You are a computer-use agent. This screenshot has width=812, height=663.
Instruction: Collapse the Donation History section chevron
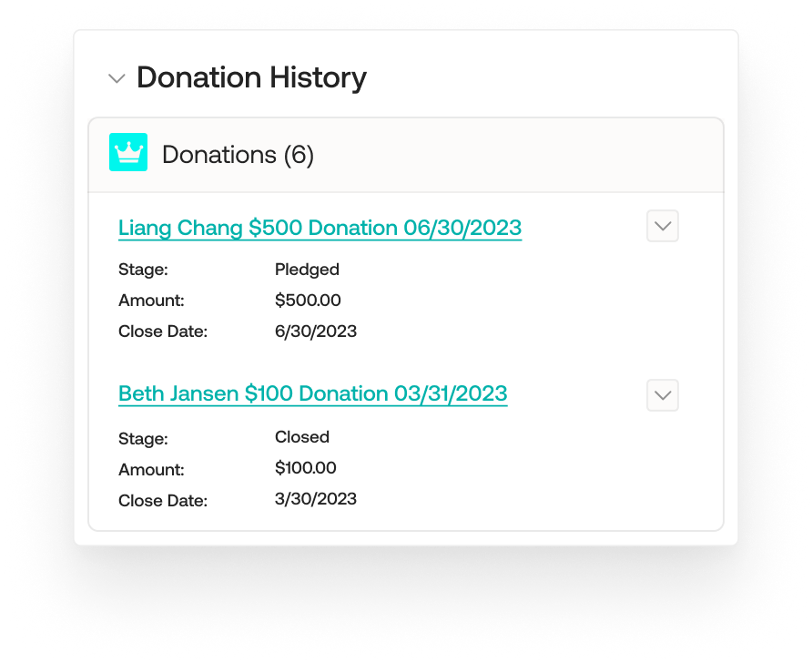(x=117, y=78)
